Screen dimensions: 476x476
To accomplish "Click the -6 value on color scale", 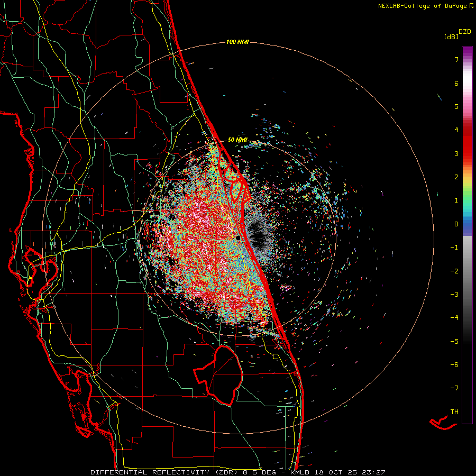I will [x=454, y=365].
